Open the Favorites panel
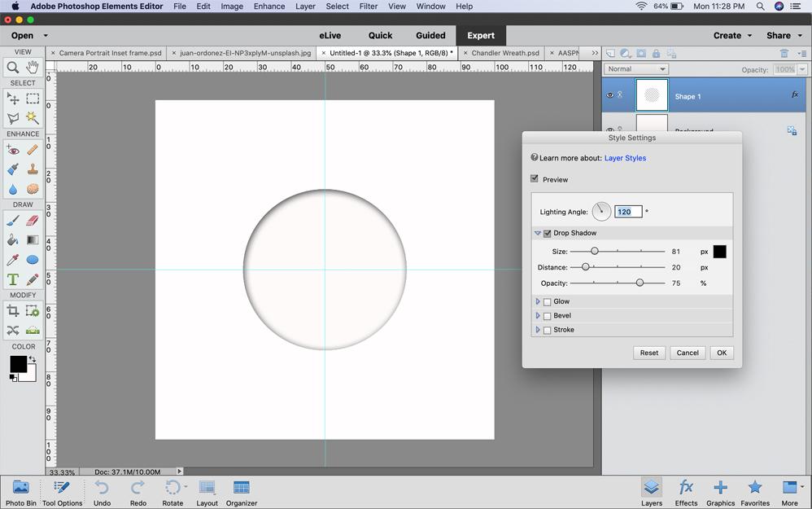The height and width of the screenshot is (509, 812). [x=755, y=493]
